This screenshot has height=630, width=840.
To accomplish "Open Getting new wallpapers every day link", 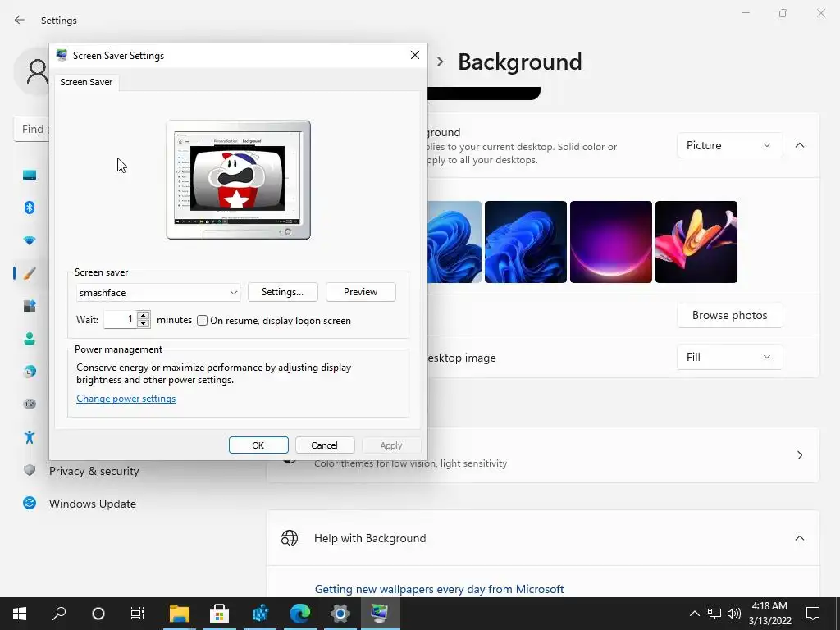I will pyautogui.click(x=440, y=589).
